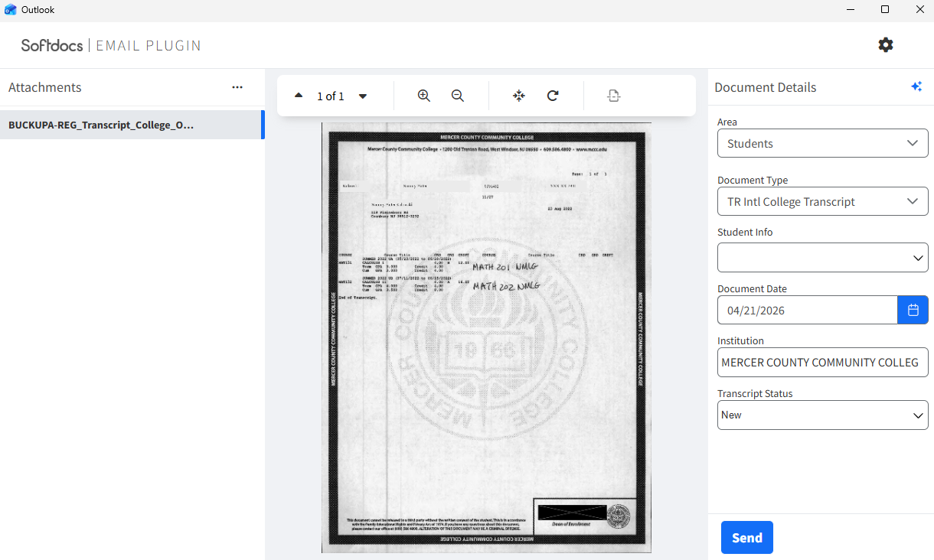This screenshot has height=560, width=934.
Task: Open the Attachments more options menu
Action: 237,87
